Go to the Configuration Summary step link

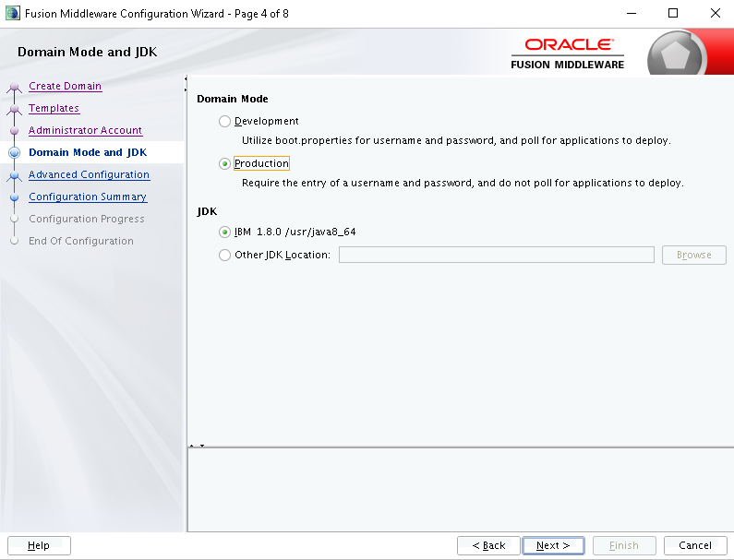click(x=88, y=197)
